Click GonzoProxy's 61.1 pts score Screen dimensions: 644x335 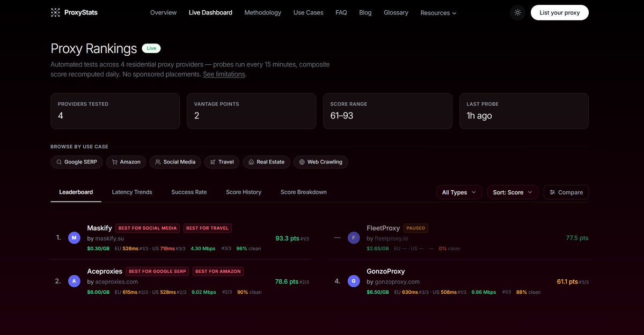(x=567, y=281)
